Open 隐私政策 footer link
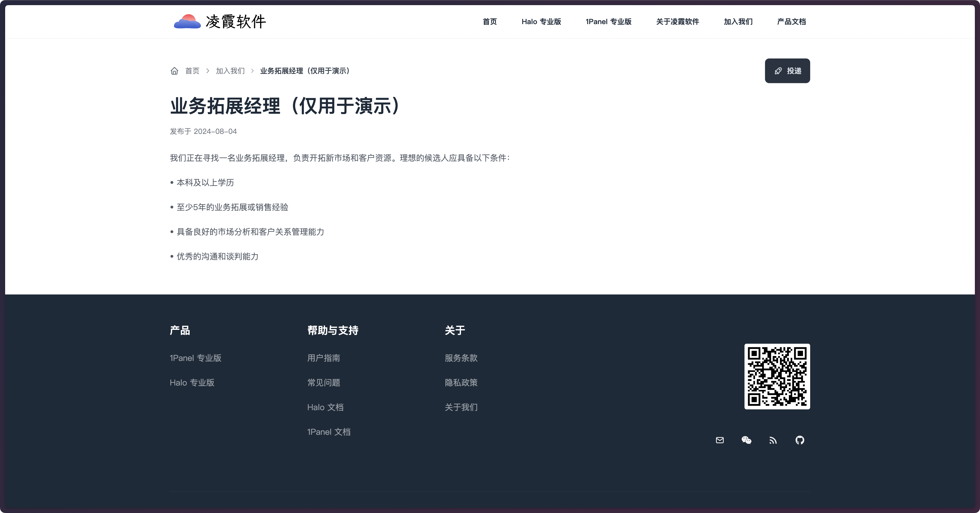The image size is (980, 513). tap(461, 382)
